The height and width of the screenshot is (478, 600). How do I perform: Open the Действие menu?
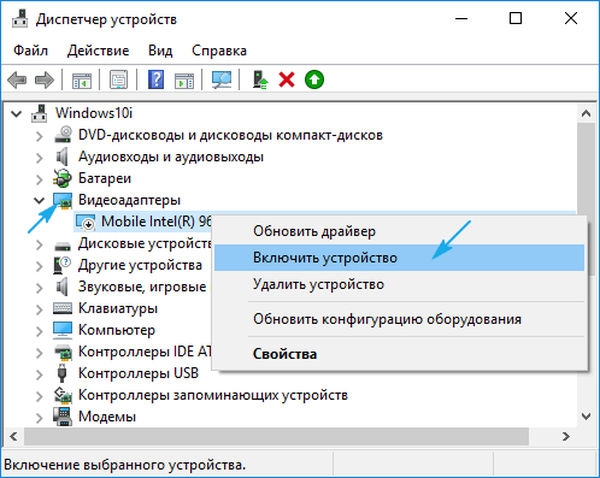[x=98, y=50]
